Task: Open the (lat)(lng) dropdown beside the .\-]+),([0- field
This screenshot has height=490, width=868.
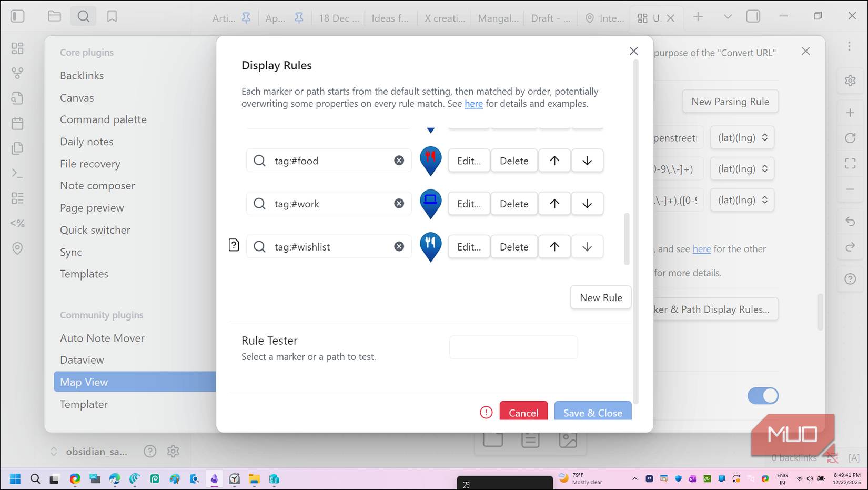Action: (x=742, y=200)
